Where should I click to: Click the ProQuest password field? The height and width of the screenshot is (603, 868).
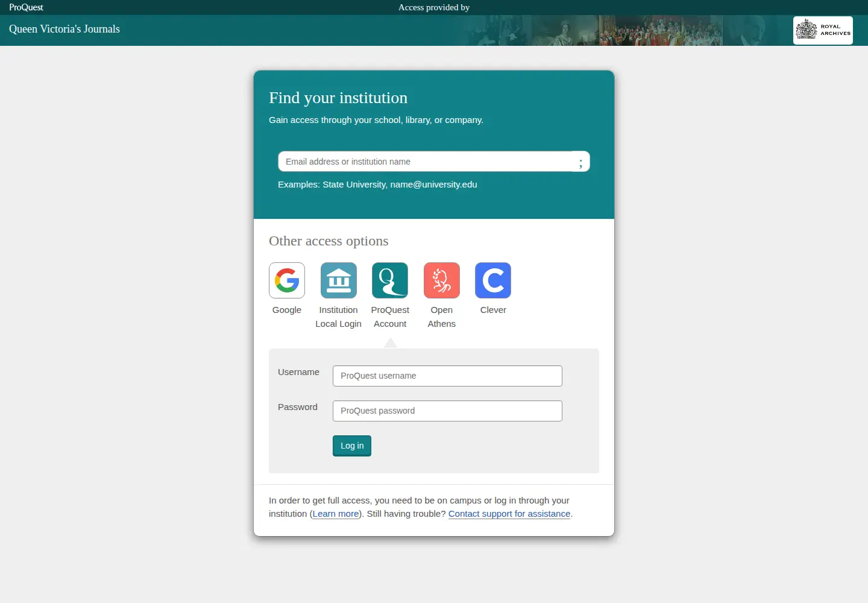[x=447, y=411]
